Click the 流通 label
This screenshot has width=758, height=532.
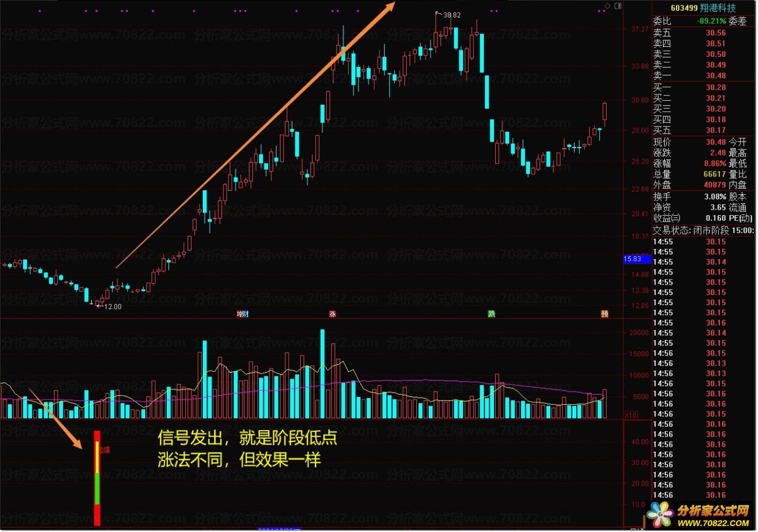(x=738, y=208)
